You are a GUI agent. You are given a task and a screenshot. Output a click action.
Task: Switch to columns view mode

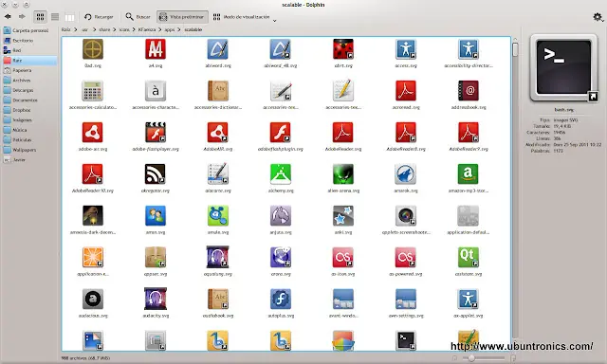69,17
